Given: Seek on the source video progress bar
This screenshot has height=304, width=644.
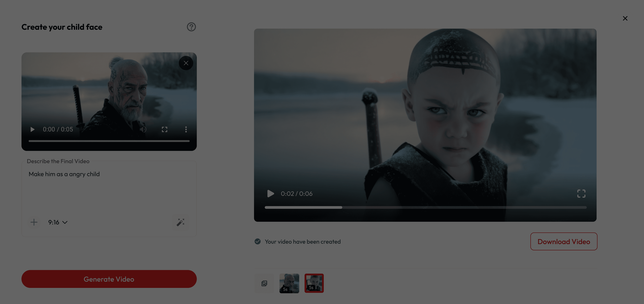Looking at the screenshot, I should tap(109, 141).
